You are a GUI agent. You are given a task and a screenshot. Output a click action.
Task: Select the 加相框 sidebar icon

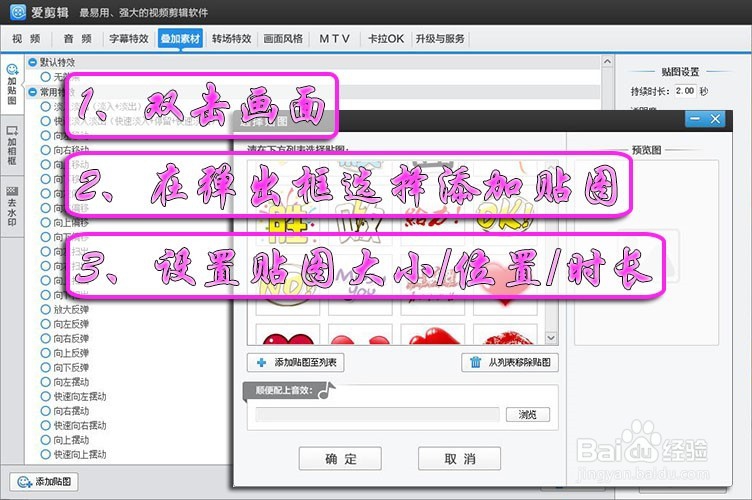pos(12,145)
